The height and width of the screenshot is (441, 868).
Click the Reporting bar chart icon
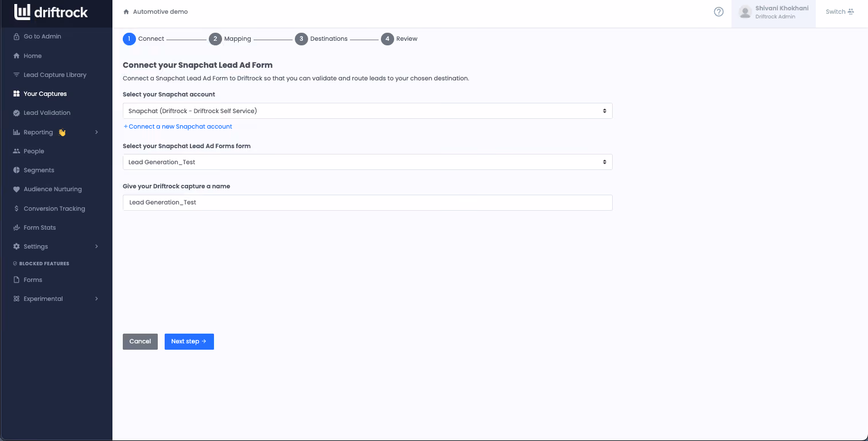pos(16,132)
